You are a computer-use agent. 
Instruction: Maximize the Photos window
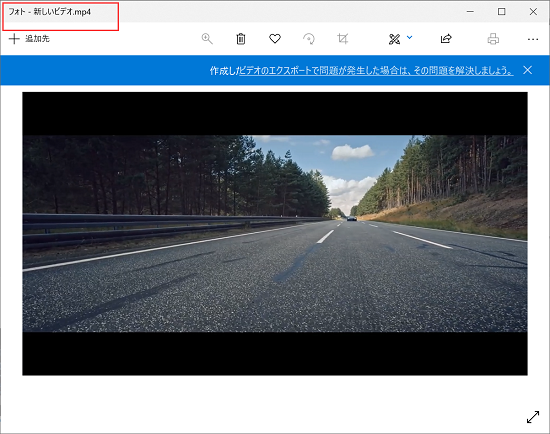click(502, 12)
